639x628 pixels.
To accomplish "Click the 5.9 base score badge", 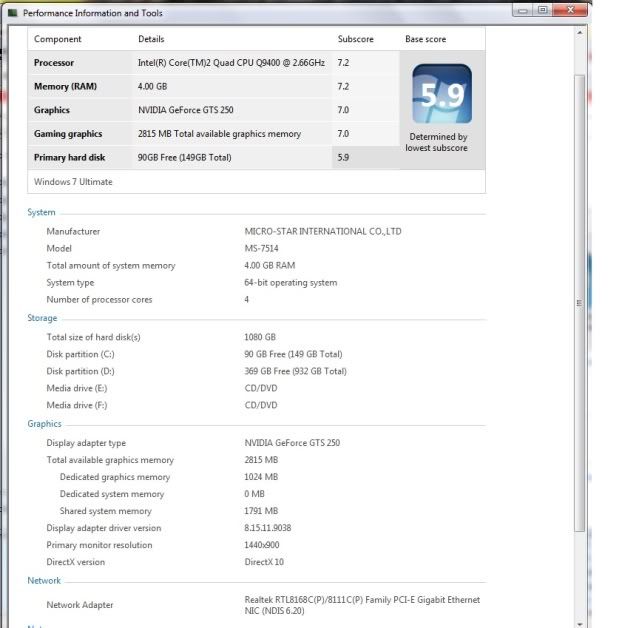I will 441,94.
